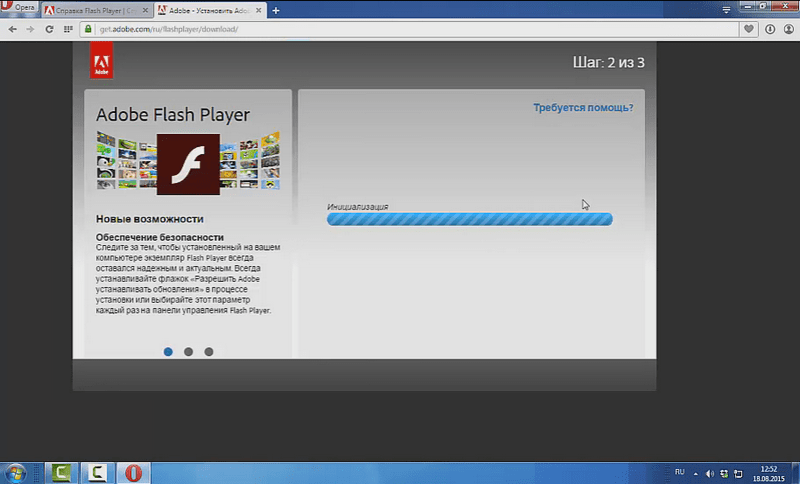Viewport: 800px width, 484px height.
Task: Open the downloads icon in toolbar
Action: [770, 29]
